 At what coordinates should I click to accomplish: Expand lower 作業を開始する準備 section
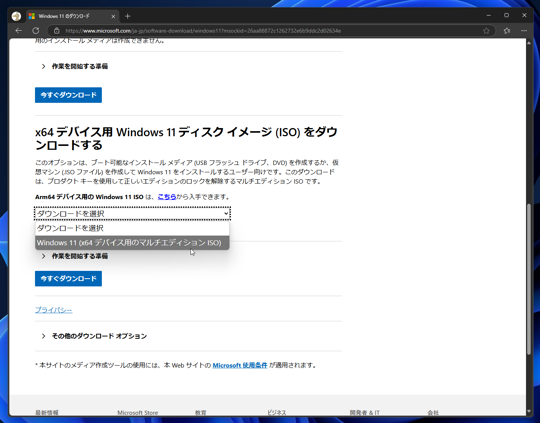click(75, 256)
